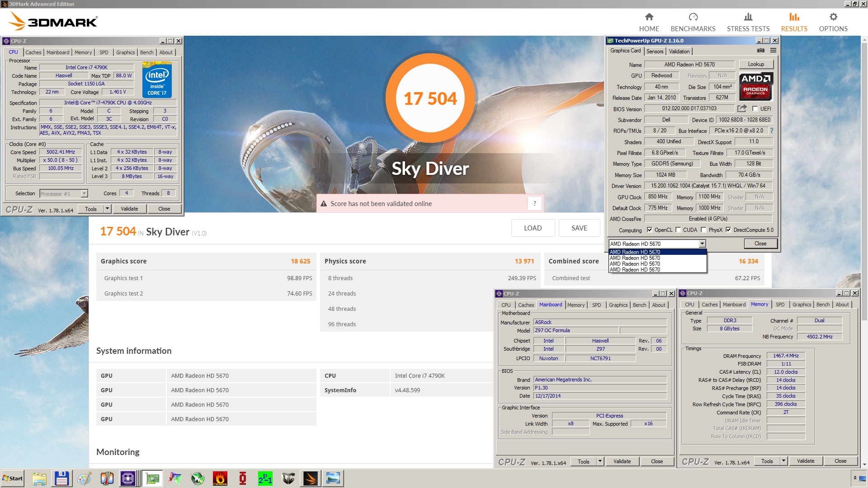Click the Graphics score value 18 625
The image size is (868, 488).
(x=301, y=261)
